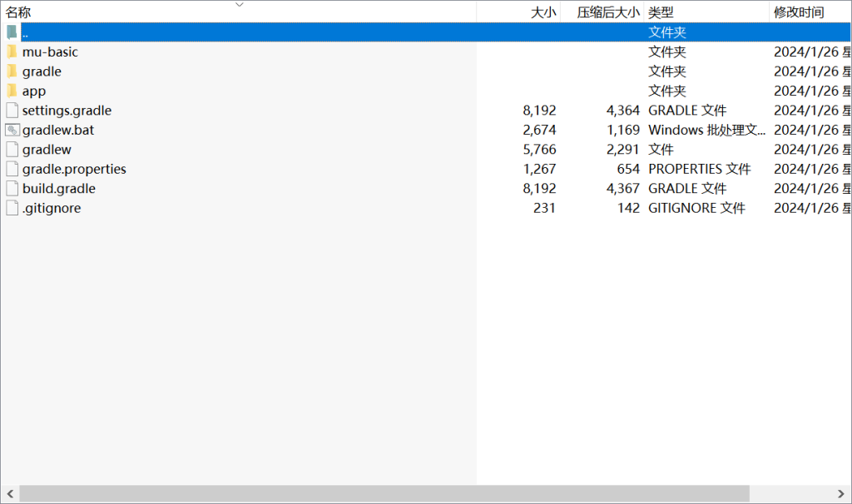Click the gradle.properties file icon

pos(12,169)
